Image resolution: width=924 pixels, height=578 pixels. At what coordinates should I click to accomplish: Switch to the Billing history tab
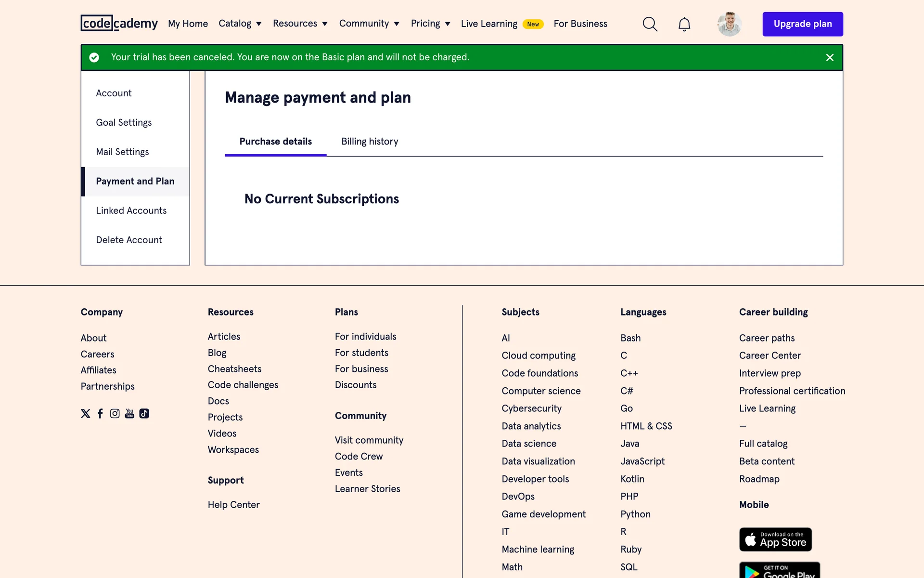pyautogui.click(x=370, y=142)
